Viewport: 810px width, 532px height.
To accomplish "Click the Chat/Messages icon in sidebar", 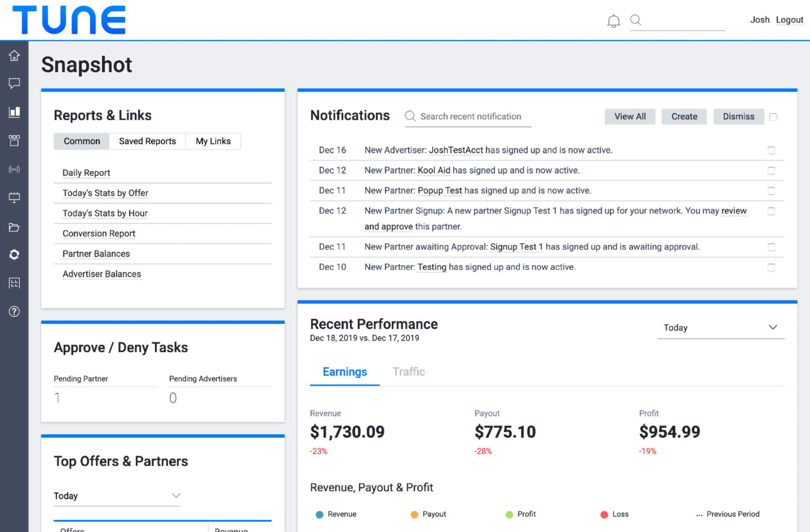I will 15,83.
